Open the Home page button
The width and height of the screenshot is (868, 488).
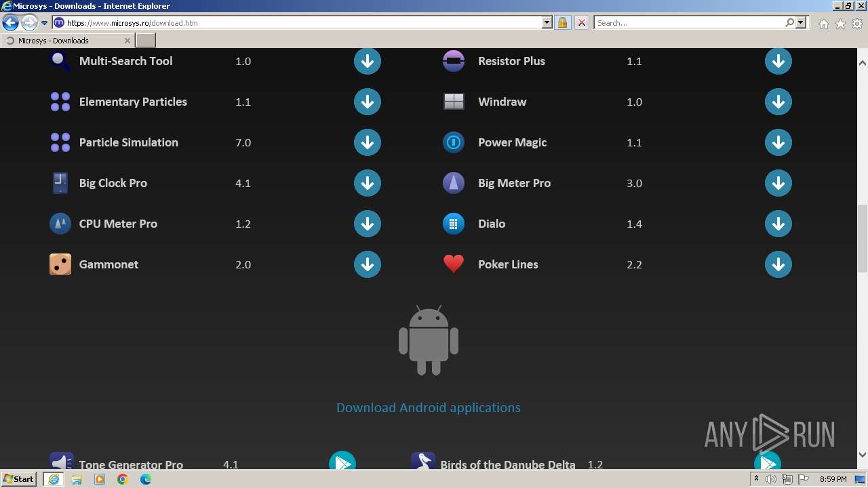[823, 24]
